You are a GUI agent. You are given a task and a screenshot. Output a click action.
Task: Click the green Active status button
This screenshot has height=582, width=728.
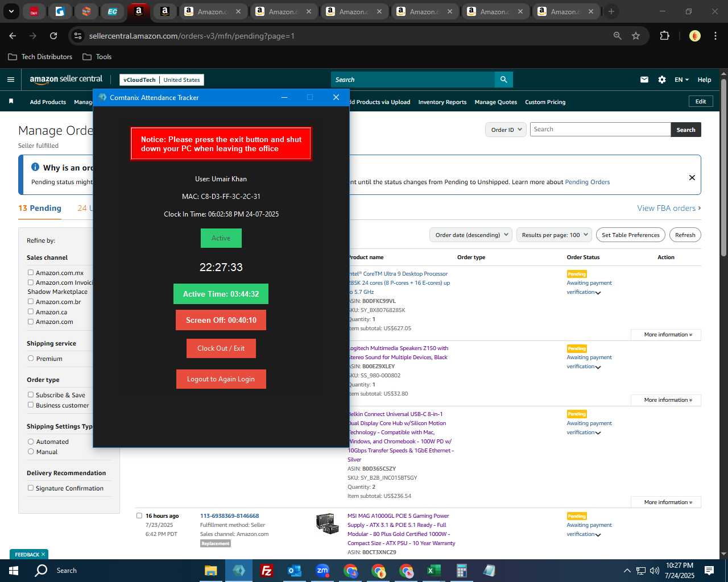[x=221, y=238]
